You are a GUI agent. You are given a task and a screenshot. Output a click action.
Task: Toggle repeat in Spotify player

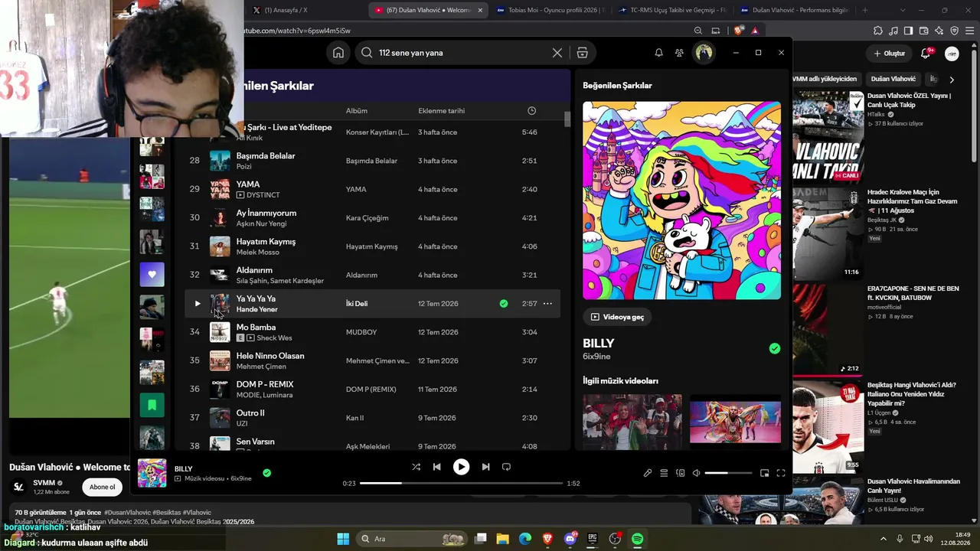tap(506, 467)
